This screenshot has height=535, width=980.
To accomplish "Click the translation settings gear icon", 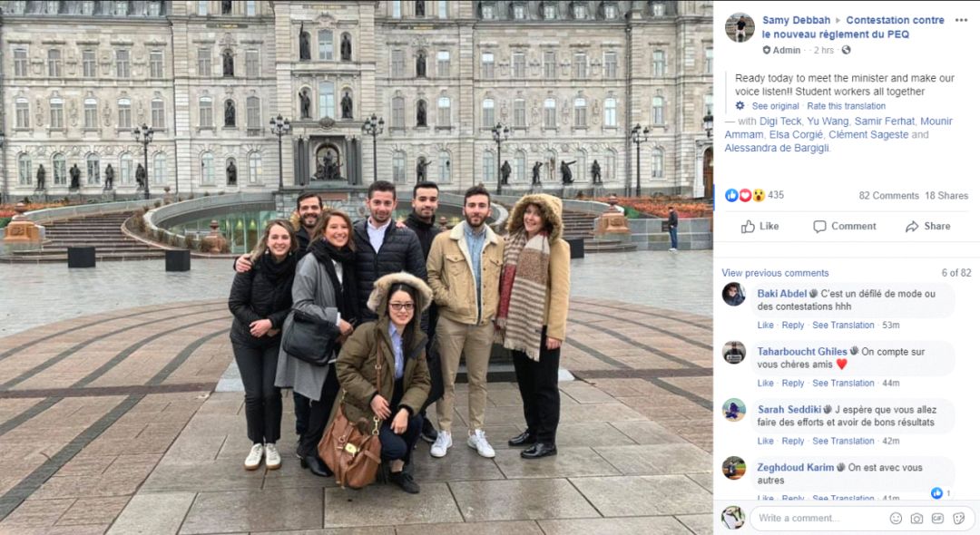I will point(740,105).
